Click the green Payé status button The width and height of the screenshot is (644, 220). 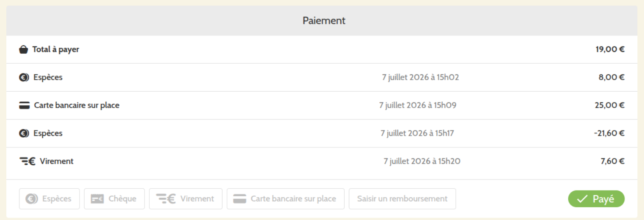[596, 199]
